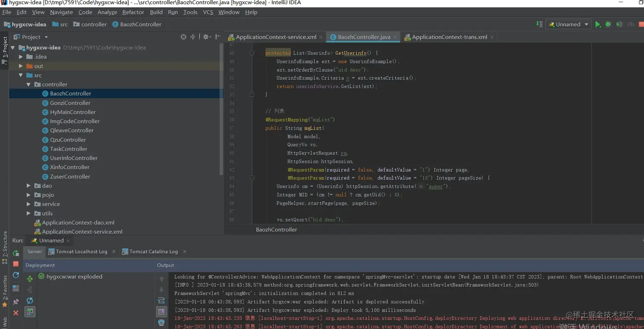The image size is (644, 329).
Task: Select hygxcw:war exploded deployment
Action: point(70,277)
